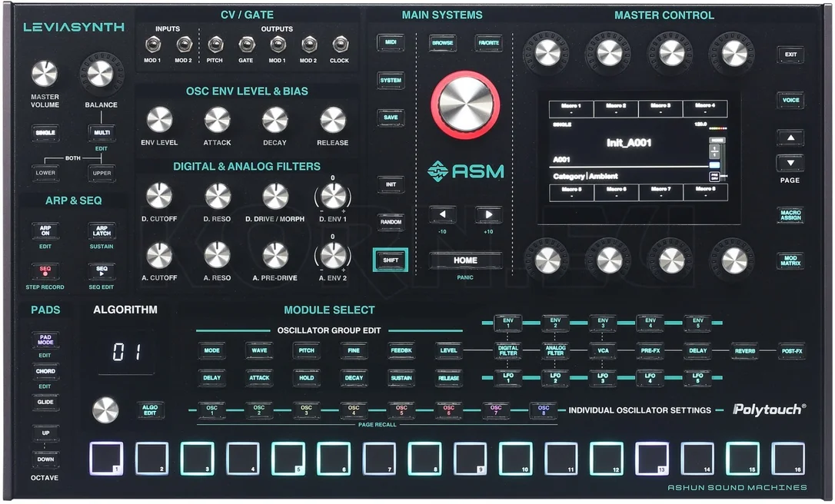
Task: Click the Page up arrow button
Action: [x=791, y=138]
